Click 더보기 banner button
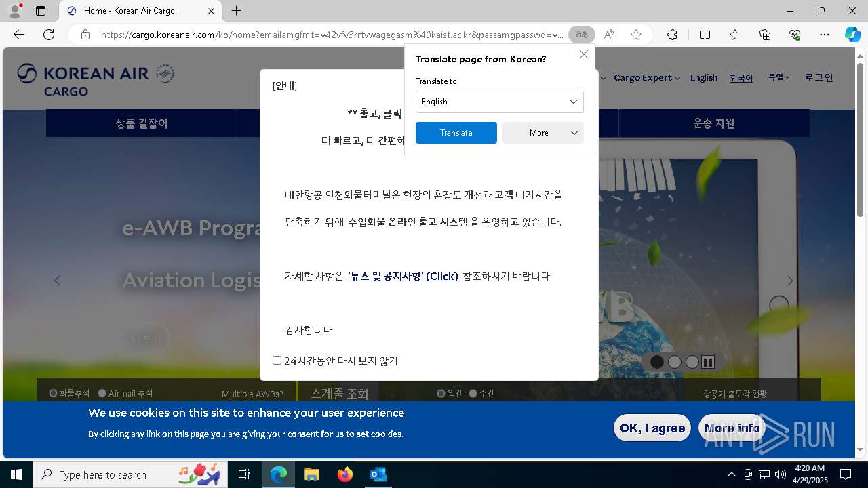Screen dimensions: 868x488 (146, 338)
